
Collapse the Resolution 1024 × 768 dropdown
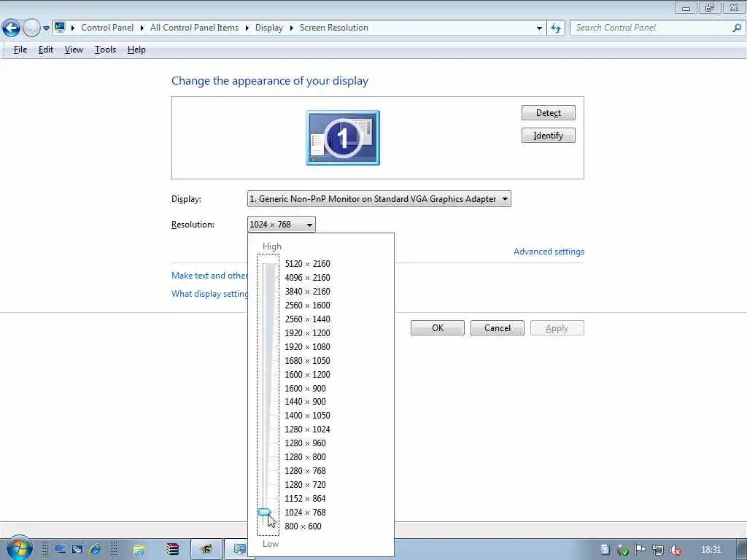(x=281, y=225)
